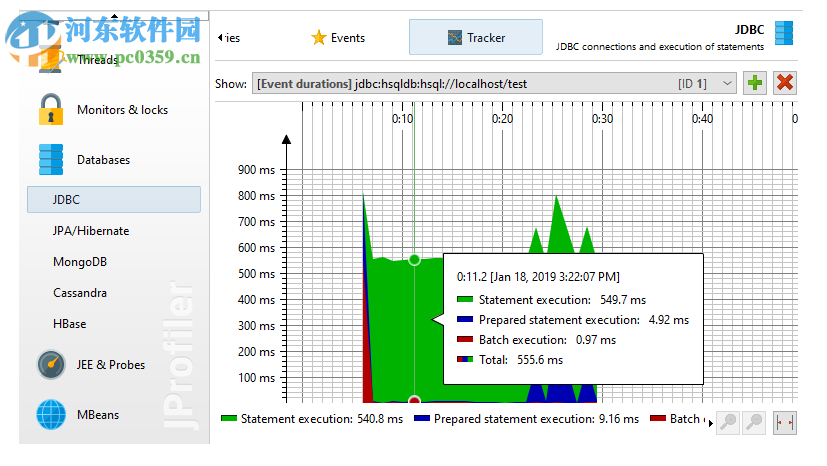Click the star icon on Events tab

(319, 37)
